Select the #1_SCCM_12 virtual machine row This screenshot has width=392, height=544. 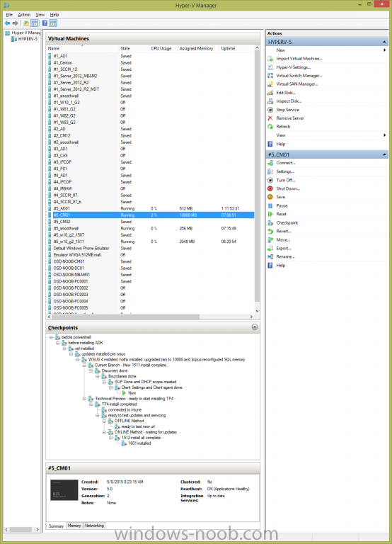tap(151, 69)
